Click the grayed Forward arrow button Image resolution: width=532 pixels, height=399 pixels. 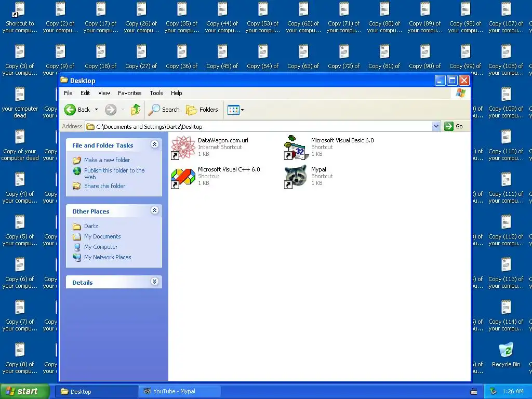(111, 110)
